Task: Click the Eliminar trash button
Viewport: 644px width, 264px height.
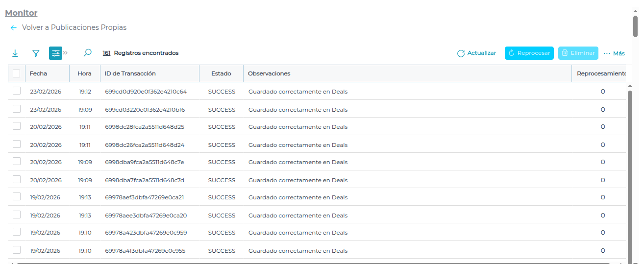Action: point(578,53)
